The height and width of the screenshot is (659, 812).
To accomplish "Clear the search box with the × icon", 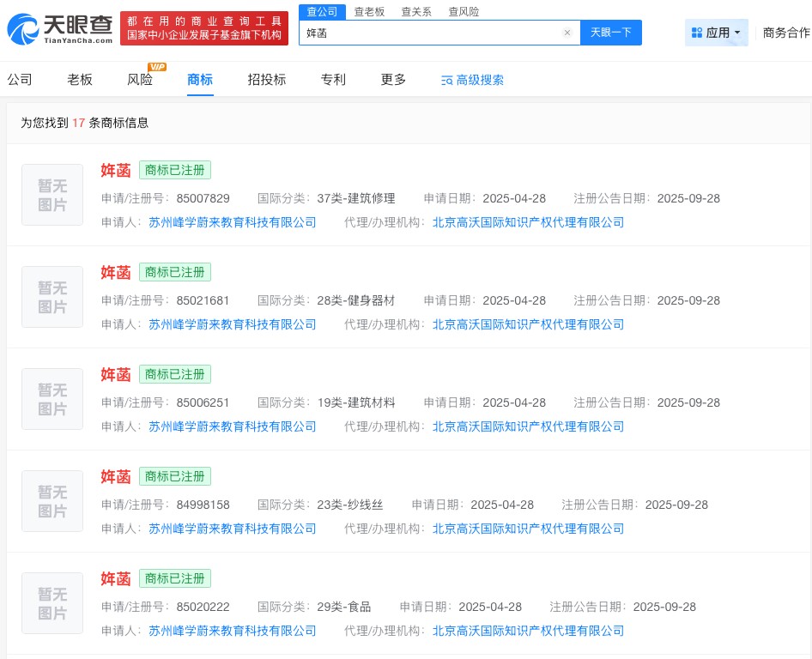I will coord(567,33).
